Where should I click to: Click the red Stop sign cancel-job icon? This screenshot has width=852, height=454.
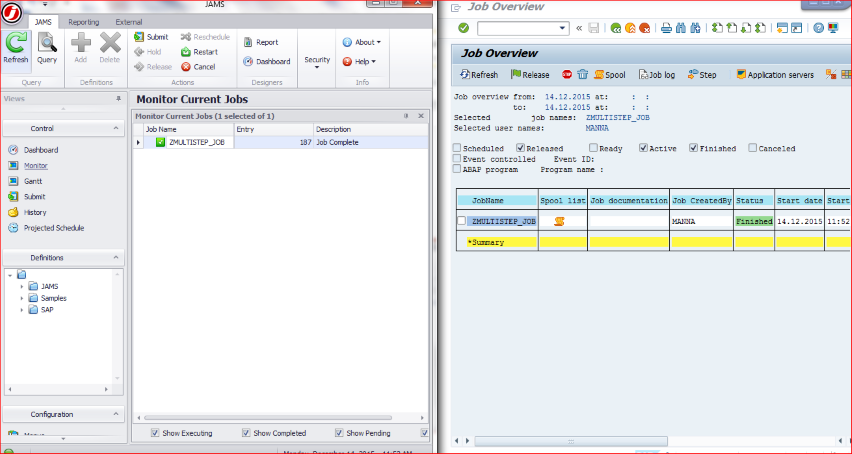567,74
